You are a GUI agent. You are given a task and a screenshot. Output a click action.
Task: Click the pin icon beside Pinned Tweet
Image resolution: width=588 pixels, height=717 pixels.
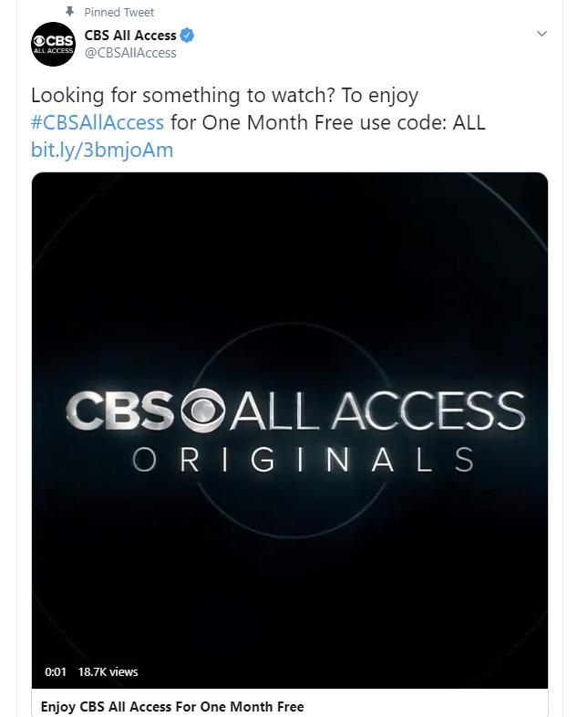[69, 12]
